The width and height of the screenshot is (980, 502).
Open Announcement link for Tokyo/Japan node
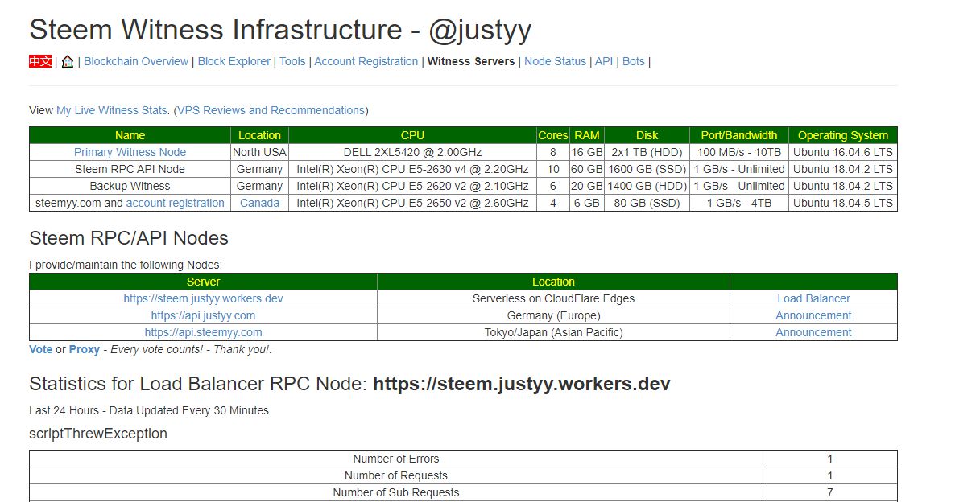[813, 332]
